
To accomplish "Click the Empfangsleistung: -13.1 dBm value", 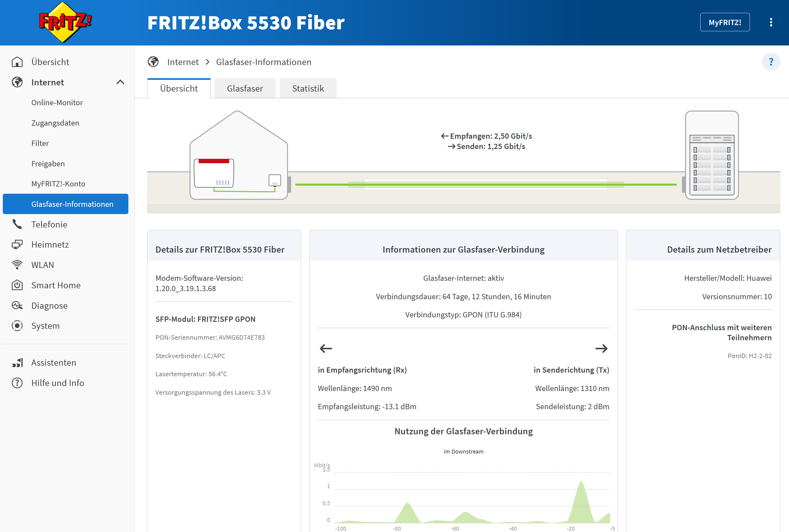I will click(367, 406).
